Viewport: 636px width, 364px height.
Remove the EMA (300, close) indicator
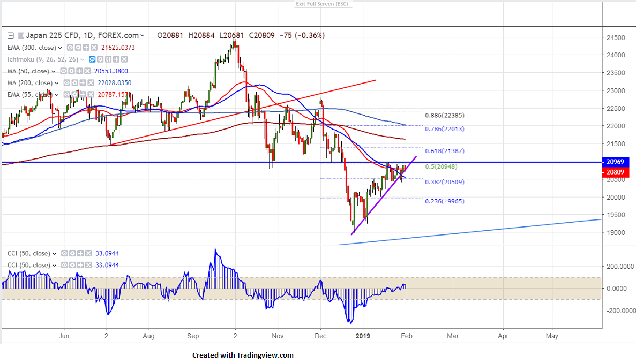[94, 48]
